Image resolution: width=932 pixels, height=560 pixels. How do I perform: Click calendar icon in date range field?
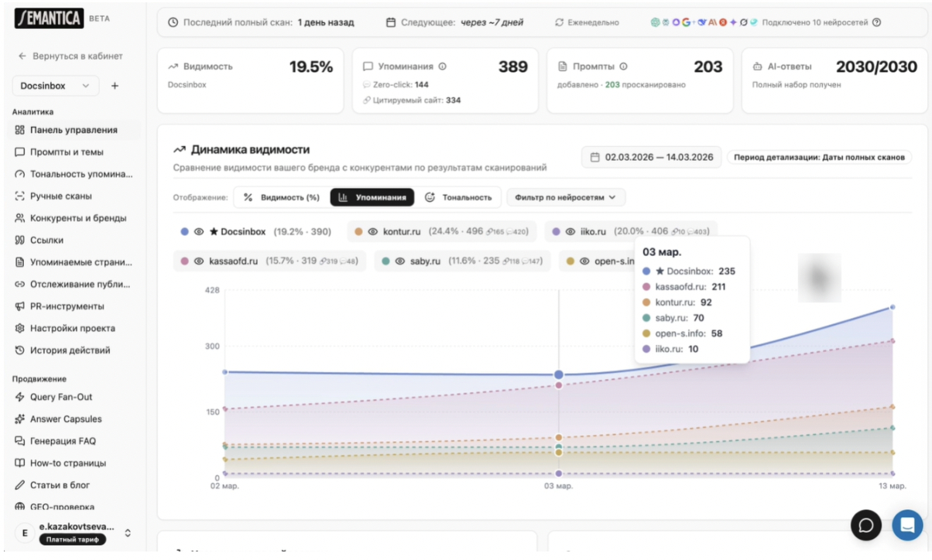tap(594, 157)
